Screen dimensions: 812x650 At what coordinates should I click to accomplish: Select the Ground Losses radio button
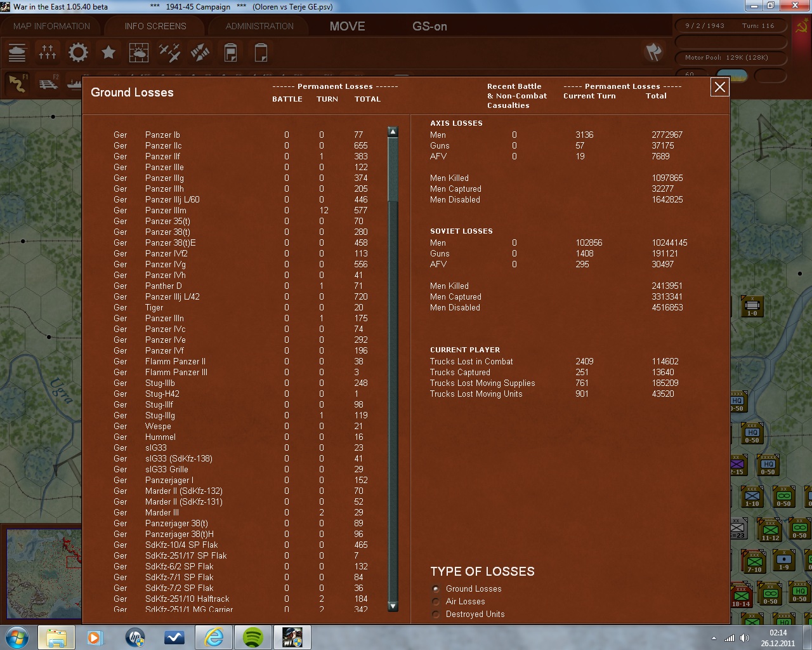[436, 589]
